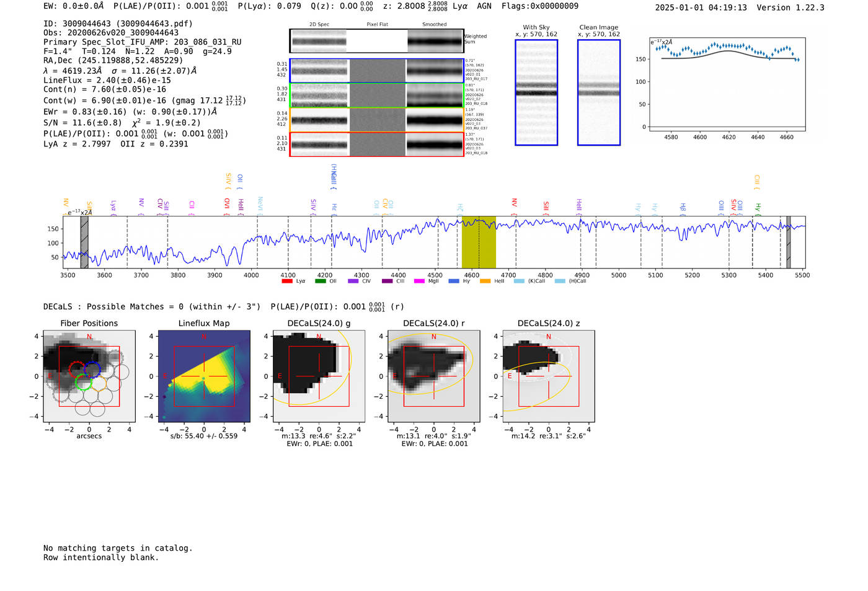Click the (H)CaII legend swatch
Screen dimensions: 868x591
pos(560,282)
